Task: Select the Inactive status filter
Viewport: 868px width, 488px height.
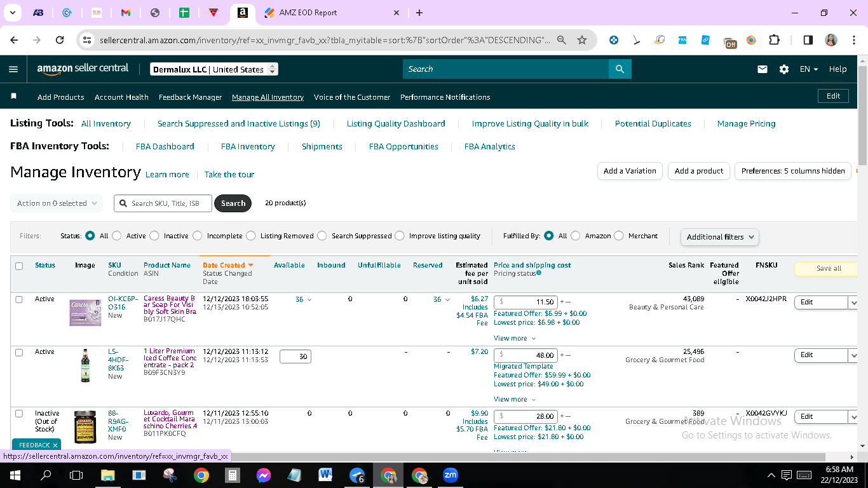Action: tap(154, 236)
